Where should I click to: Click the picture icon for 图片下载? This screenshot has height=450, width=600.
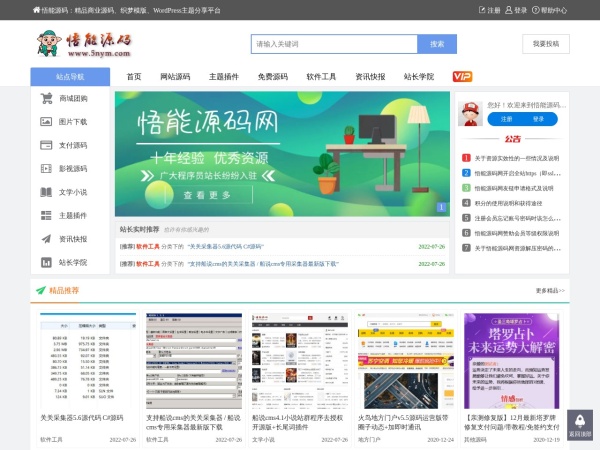[46, 122]
